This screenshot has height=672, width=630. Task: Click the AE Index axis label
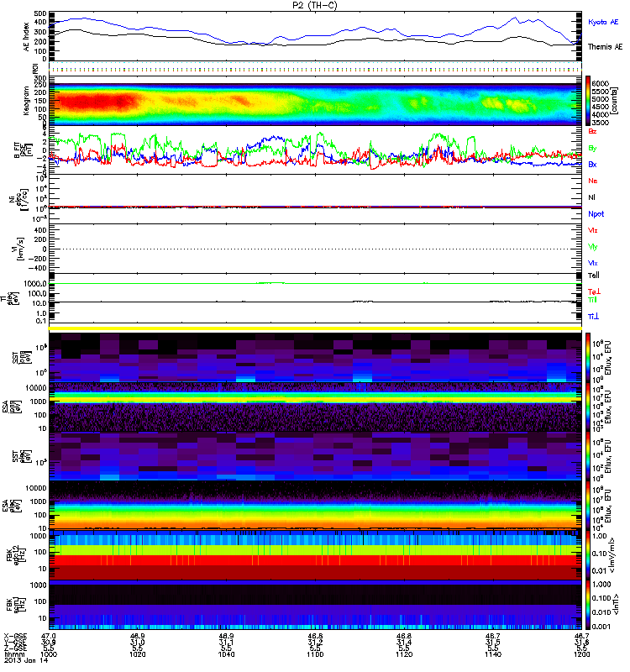pos(27,37)
